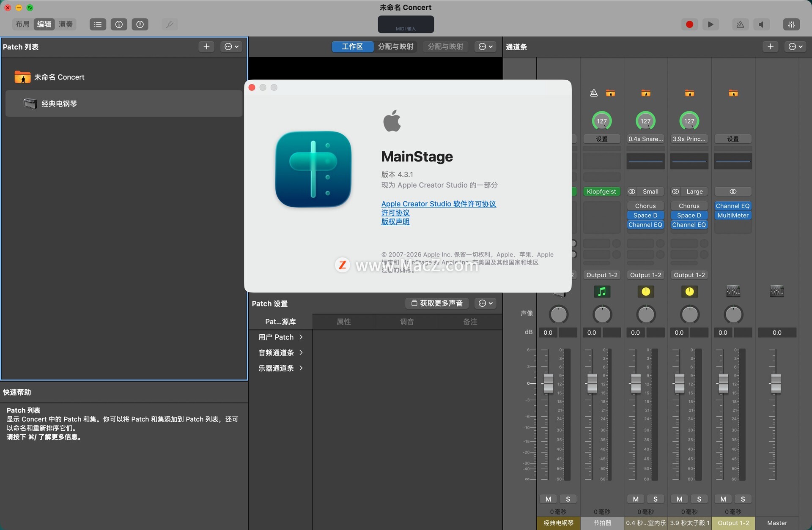
Task: Click the speaker mute icon in toolbar
Action: 761,25
